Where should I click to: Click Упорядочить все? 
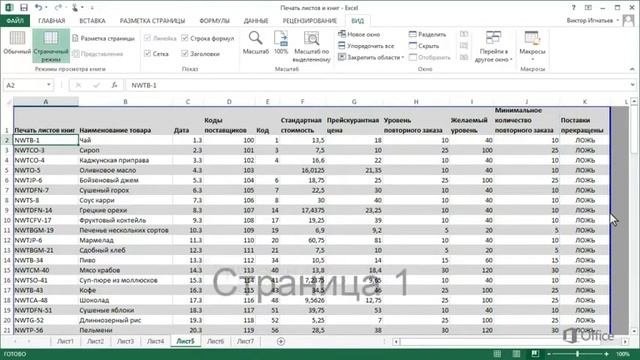coord(366,46)
